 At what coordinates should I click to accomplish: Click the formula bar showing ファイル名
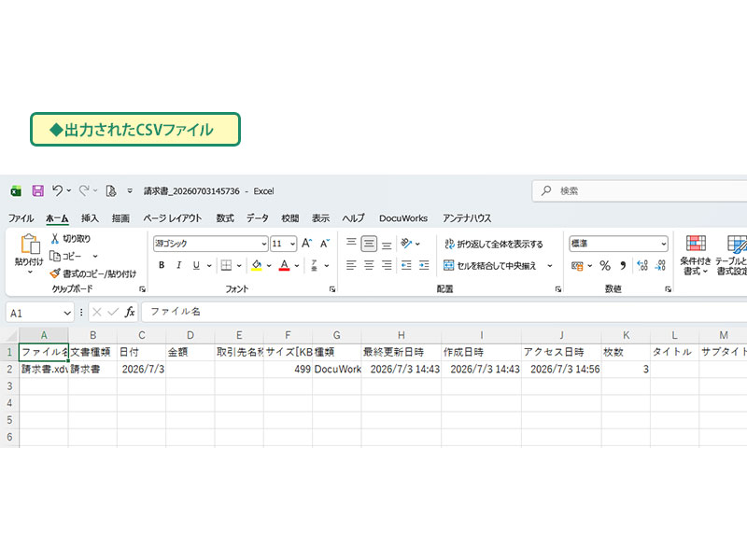coord(444,312)
